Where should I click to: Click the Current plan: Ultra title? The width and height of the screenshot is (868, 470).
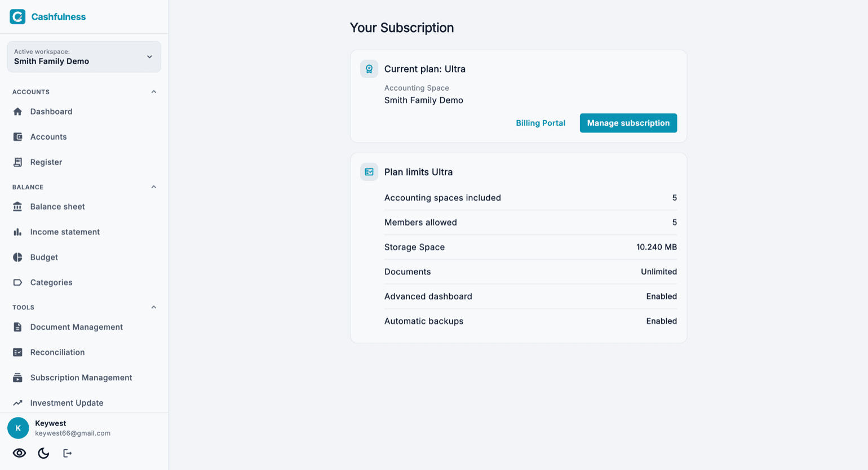(x=425, y=69)
